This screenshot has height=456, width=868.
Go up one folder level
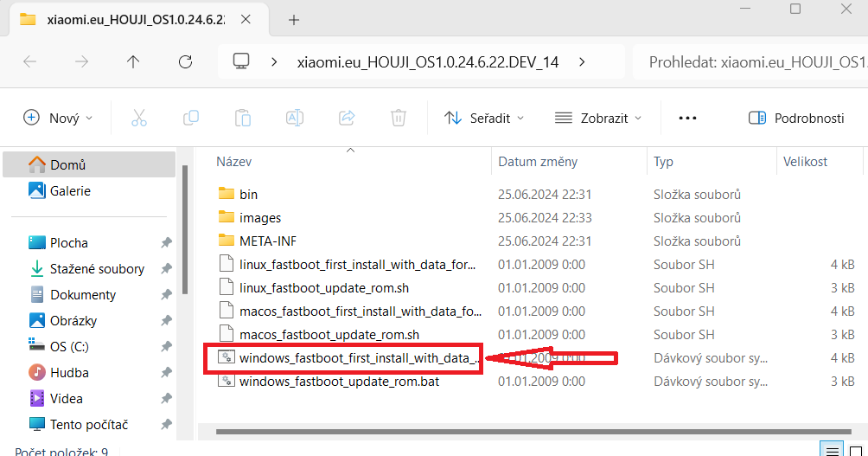pyautogui.click(x=132, y=61)
